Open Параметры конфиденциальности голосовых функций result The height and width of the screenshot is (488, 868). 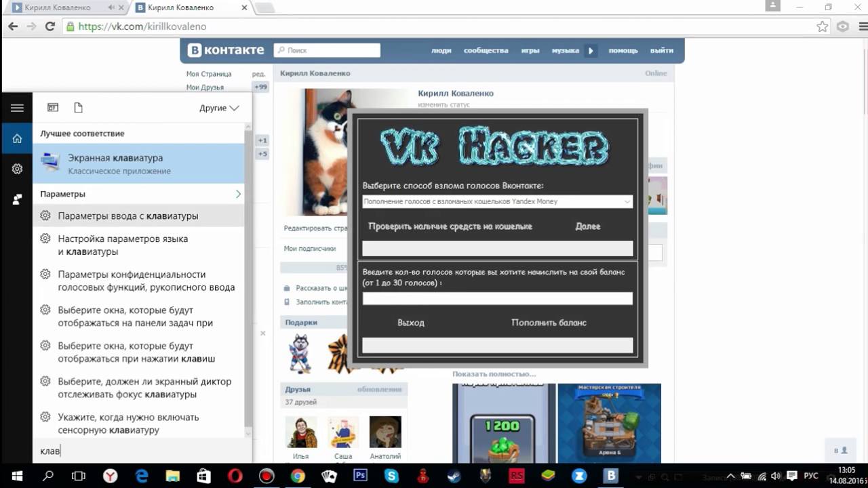(138, 281)
